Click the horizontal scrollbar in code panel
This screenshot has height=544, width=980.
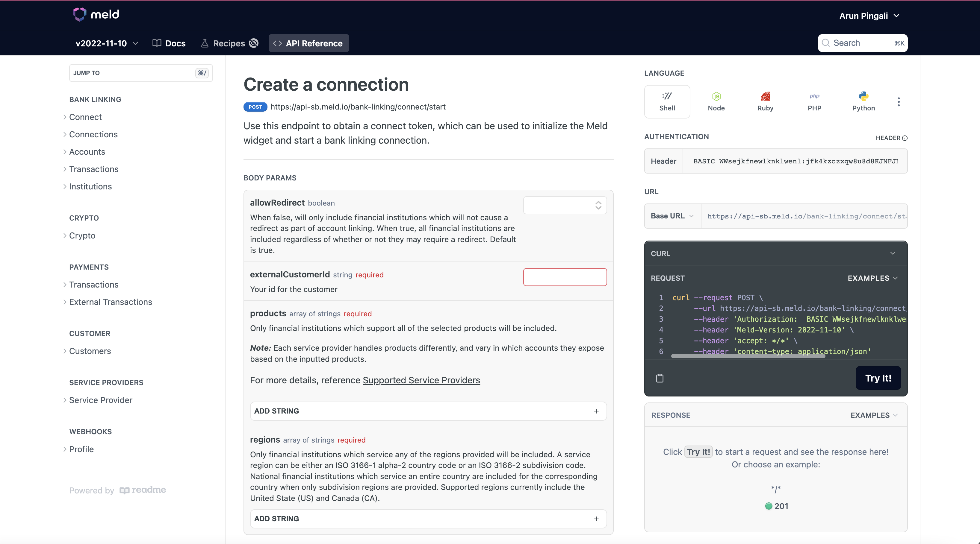coord(748,356)
